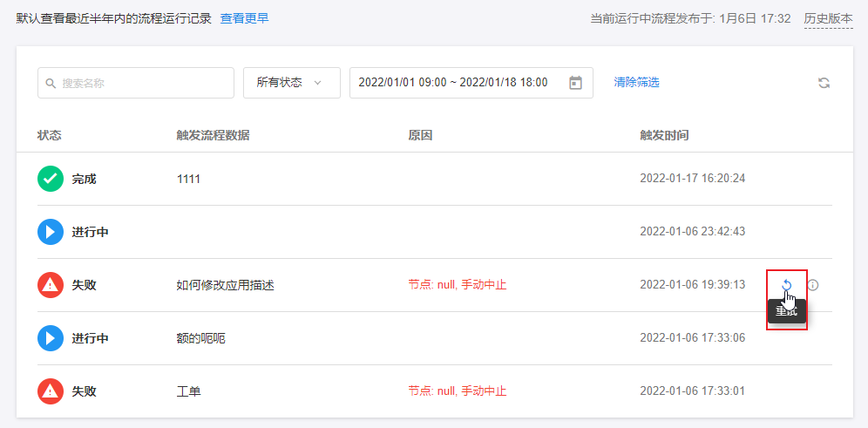
Task: Focus the 搜索名称 search input
Action: [x=139, y=83]
